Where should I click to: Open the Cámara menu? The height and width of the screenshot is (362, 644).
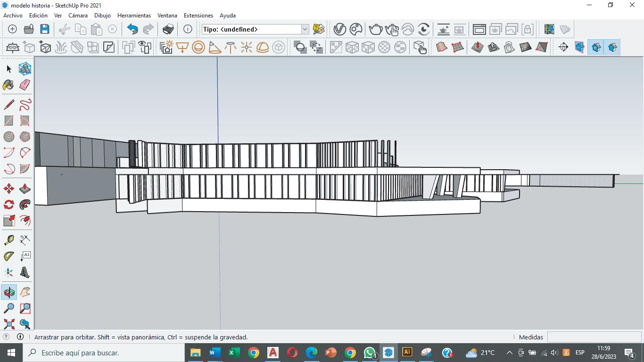[78, 16]
